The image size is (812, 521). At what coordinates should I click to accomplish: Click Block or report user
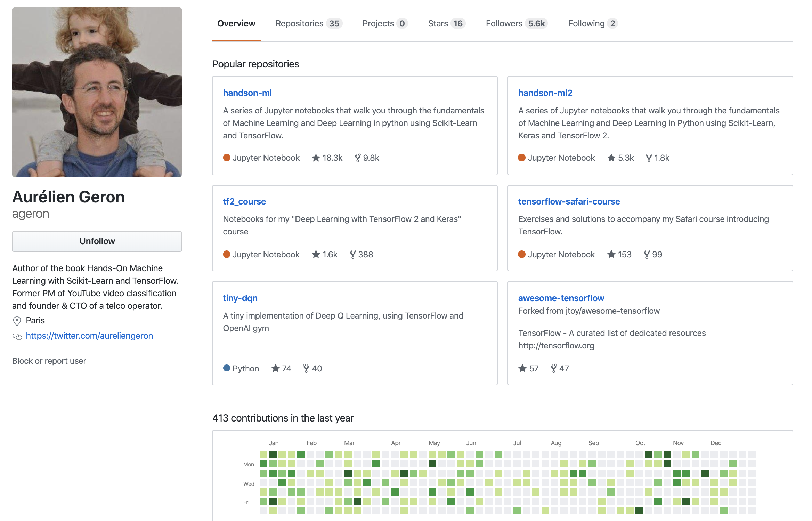point(49,361)
